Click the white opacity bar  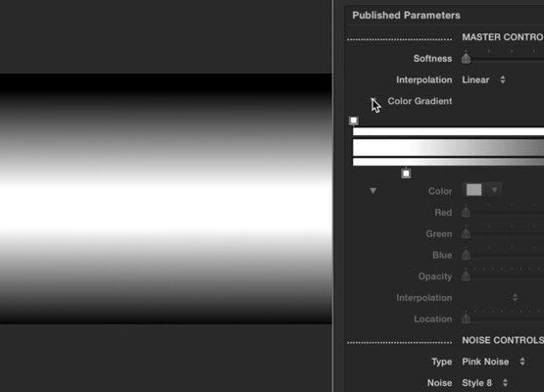[x=448, y=131]
